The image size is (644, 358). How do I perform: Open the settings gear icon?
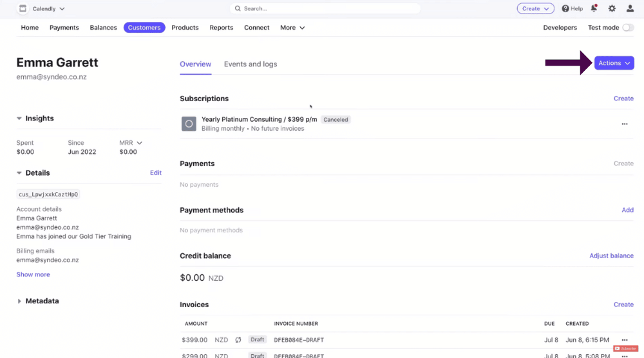612,8
